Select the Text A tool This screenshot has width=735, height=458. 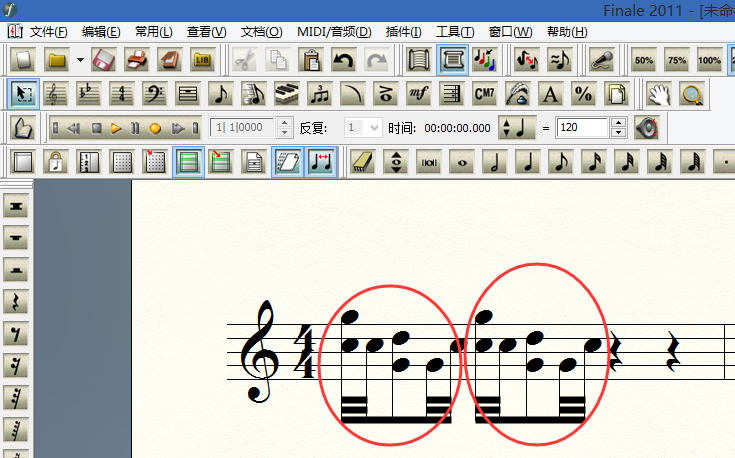[x=550, y=94]
